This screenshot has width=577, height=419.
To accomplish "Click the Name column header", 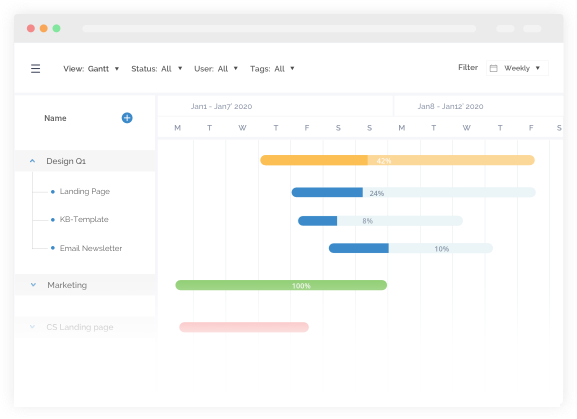I will [55, 118].
